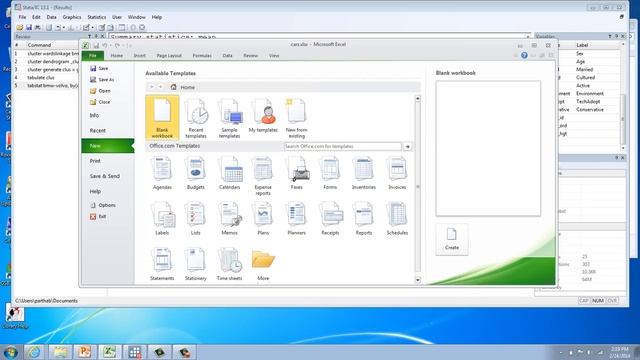640x360 pixels.
Task: Open Excel Options
Action: coord(103,205)
